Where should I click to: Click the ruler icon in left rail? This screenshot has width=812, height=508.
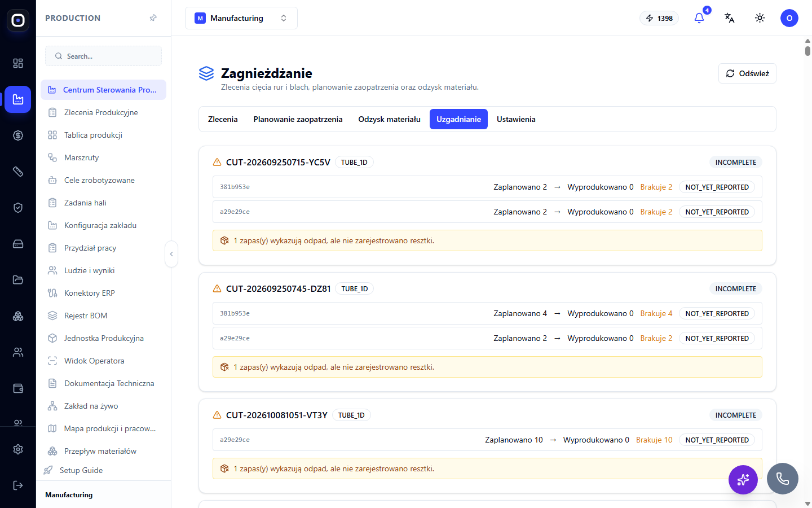pos(18,172)
